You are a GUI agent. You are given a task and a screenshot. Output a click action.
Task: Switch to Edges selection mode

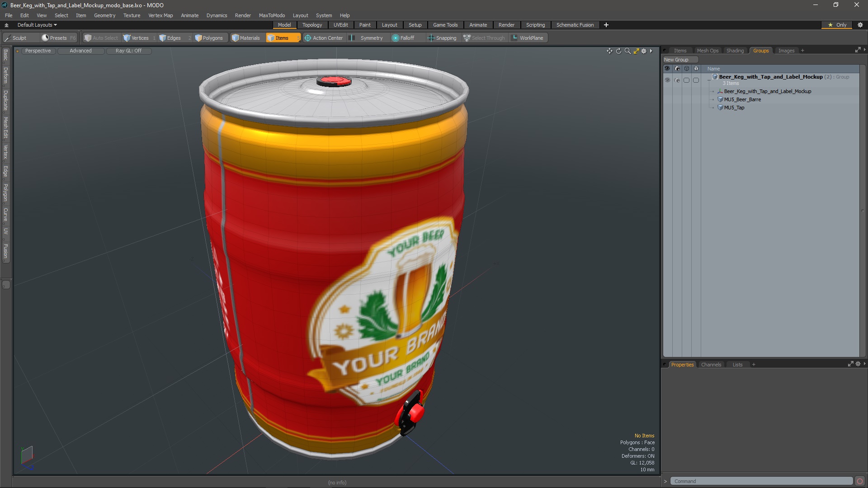174,38
